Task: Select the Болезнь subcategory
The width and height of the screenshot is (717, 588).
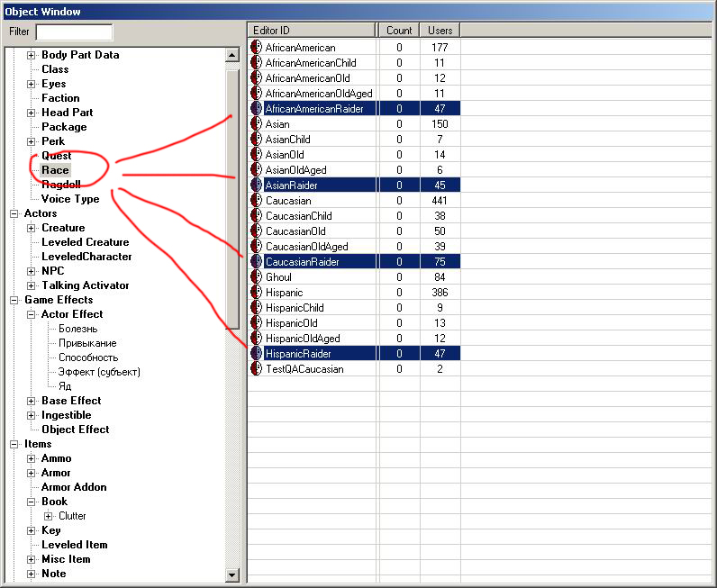Action: (x=77, y=329)
